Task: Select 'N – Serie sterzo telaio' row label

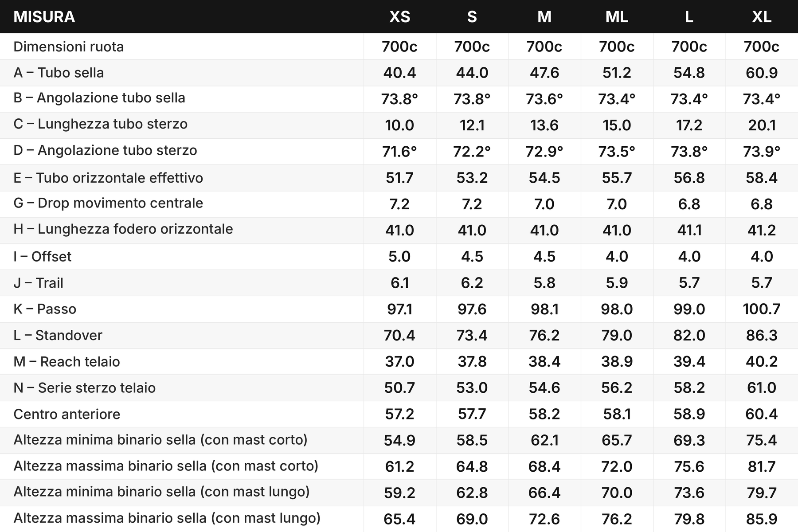Action: pyautogui.click(x=84, y=388)
